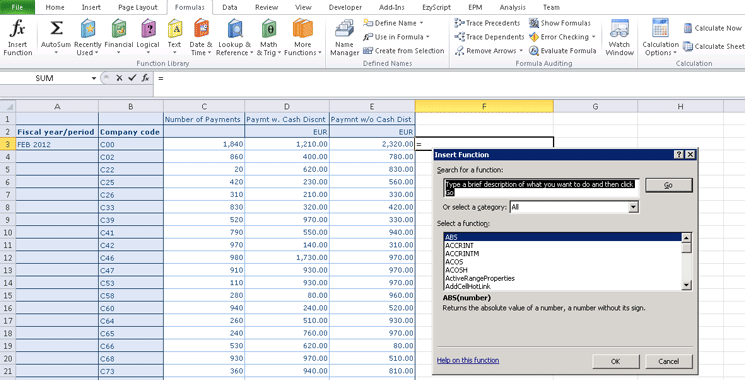This screenshot has width=745, height=380.
Task: Open the Logical functions library
Action: (148, 38)
